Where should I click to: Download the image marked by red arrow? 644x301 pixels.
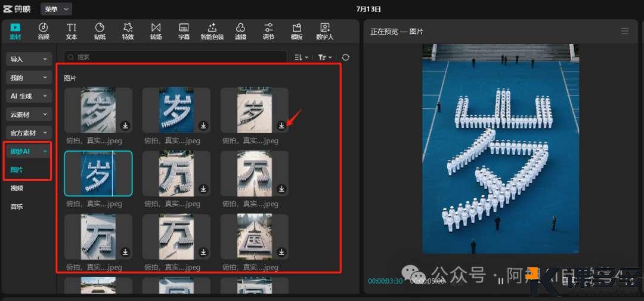(281, 125)
